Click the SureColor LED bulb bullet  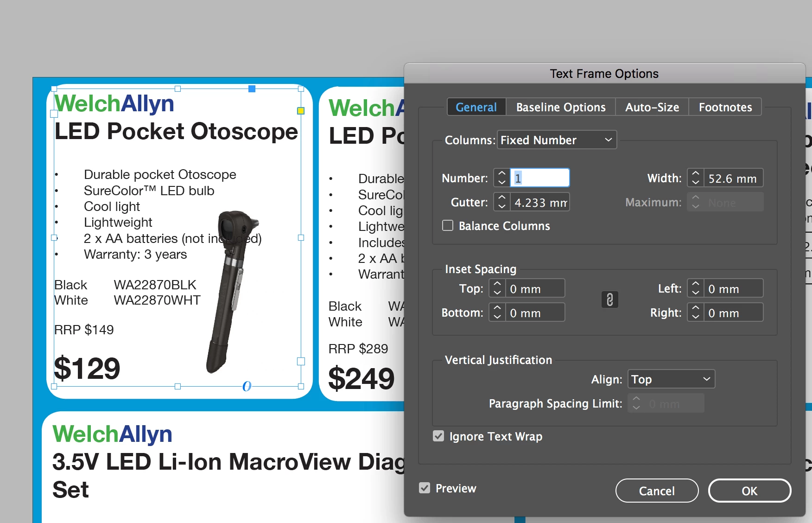[x=149, y=191]
